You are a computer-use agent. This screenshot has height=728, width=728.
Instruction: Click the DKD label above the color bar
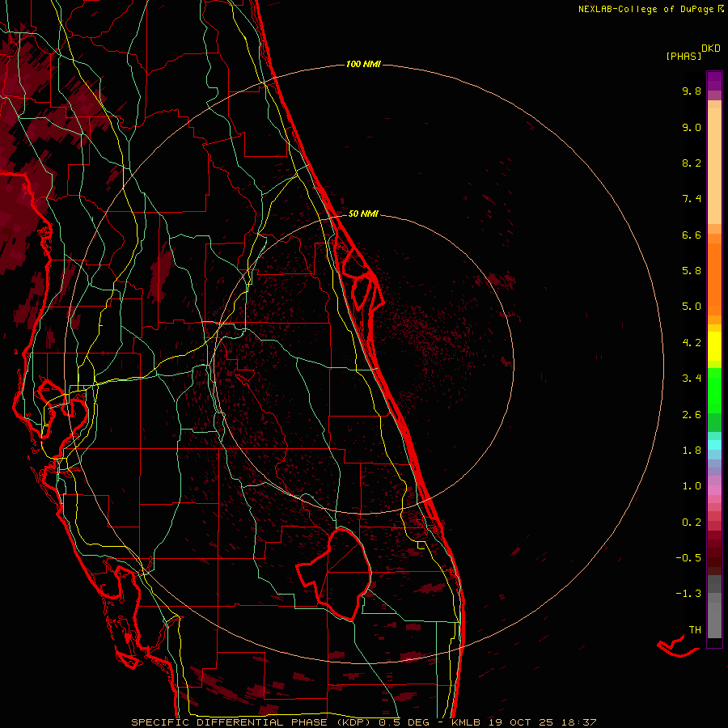(x=711, y=48)
